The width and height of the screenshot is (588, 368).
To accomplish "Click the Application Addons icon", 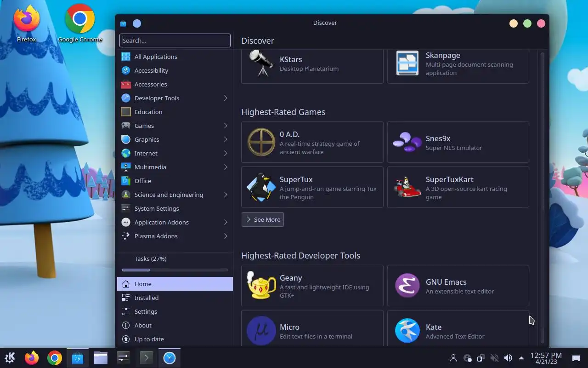I will click(126, 222).
